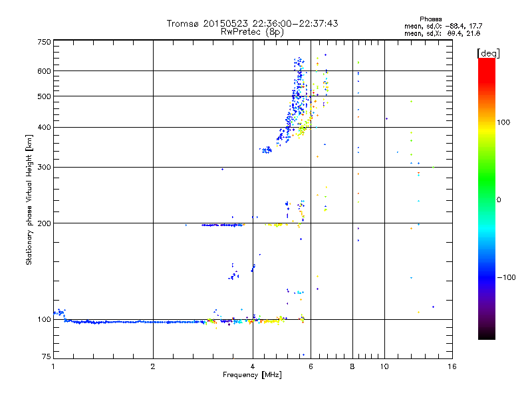The width and height of the screenshot is (532, 399).
Task: Click the x-axis label '10'
Action: coord(384,366)
